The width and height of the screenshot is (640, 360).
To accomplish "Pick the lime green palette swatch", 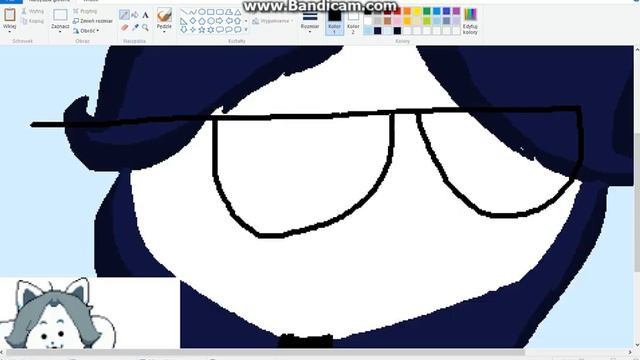I will pyautogui.click(x=427, y=21).
